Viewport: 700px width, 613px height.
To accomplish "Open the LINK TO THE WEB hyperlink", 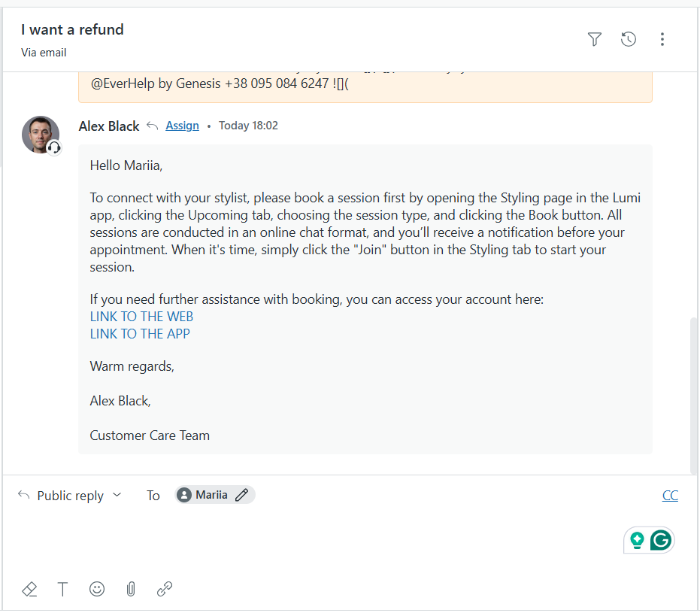I will point(141,317).
